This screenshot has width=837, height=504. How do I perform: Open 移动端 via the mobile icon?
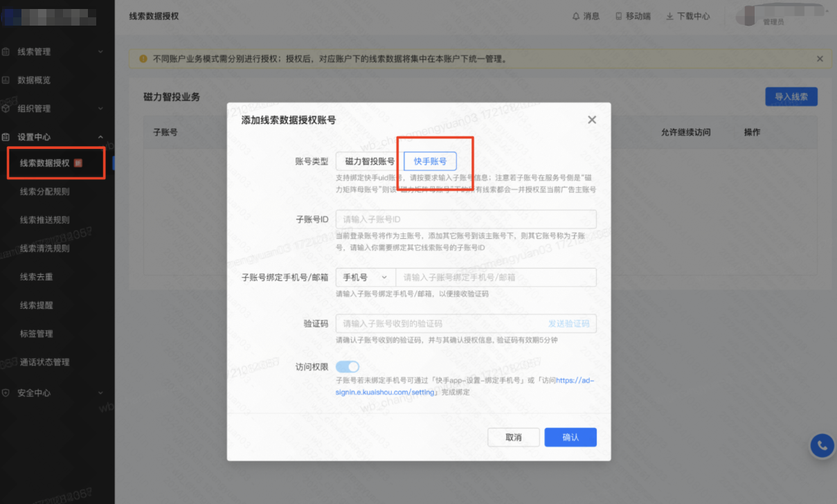618,16
